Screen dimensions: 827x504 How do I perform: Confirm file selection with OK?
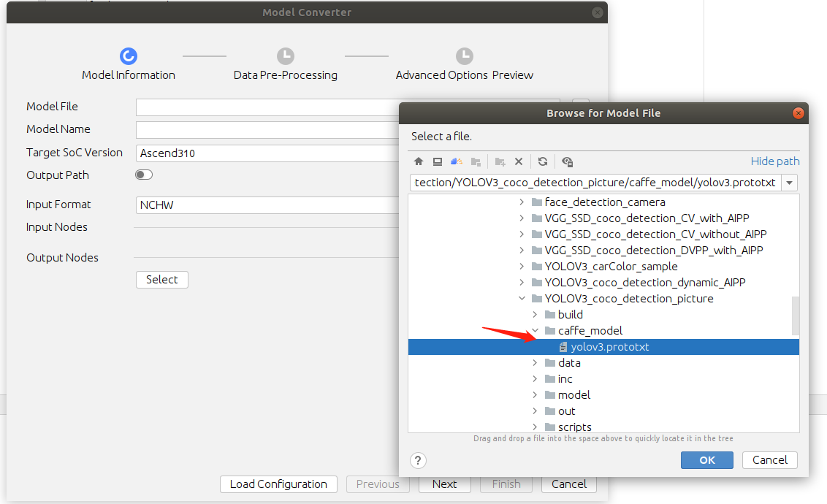[x=706, y=460]
